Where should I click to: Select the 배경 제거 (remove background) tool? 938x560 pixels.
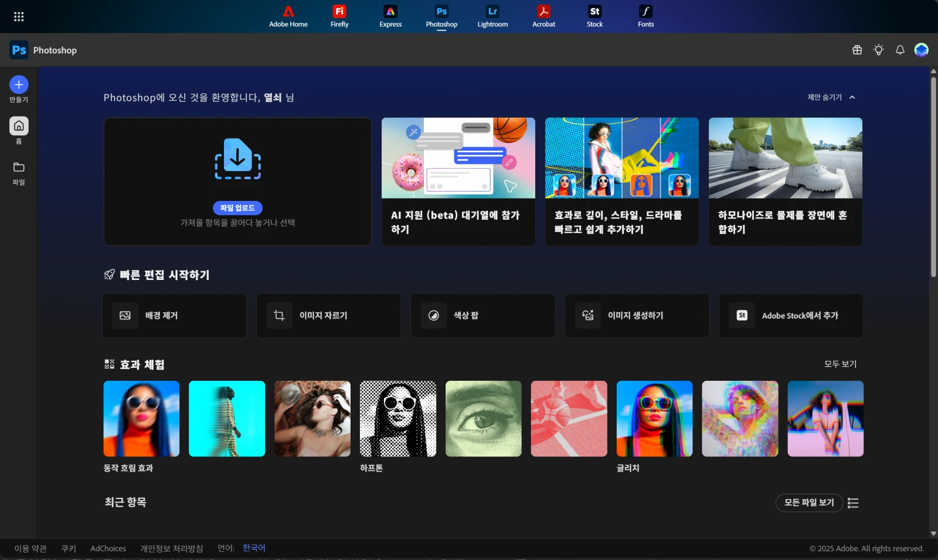[x=174, y=315]
